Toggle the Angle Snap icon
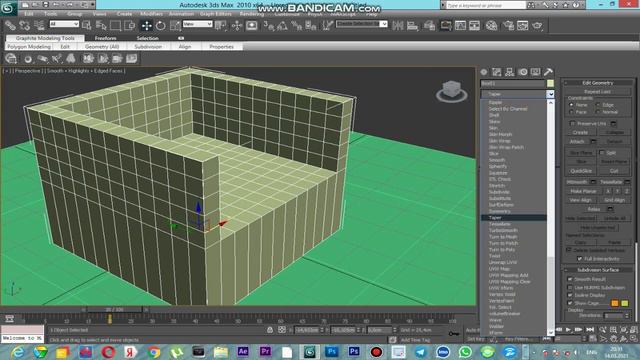 click(282, 26)
